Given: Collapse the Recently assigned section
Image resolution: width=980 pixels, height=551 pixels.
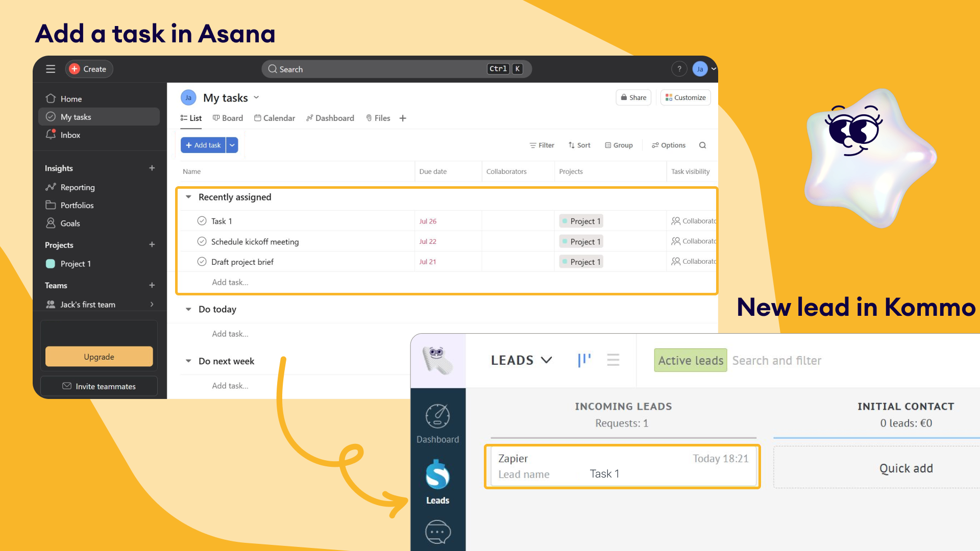Looking at the screenshot, I should 188,197.
